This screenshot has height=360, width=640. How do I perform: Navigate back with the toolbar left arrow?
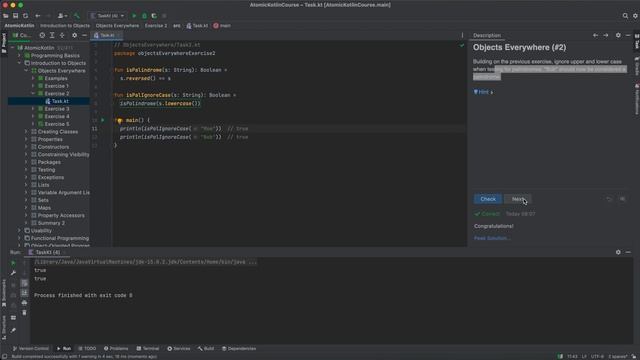tap(38, 16)
